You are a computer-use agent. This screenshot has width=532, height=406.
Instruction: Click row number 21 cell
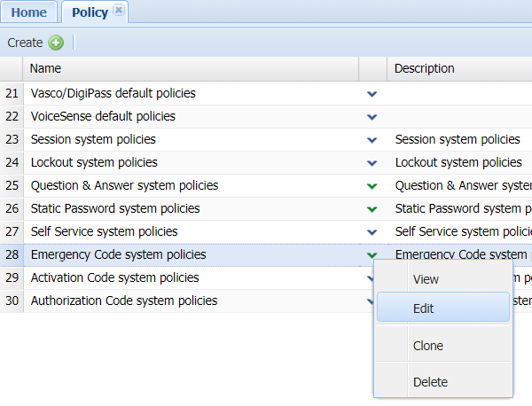click(x=12, y=93)
